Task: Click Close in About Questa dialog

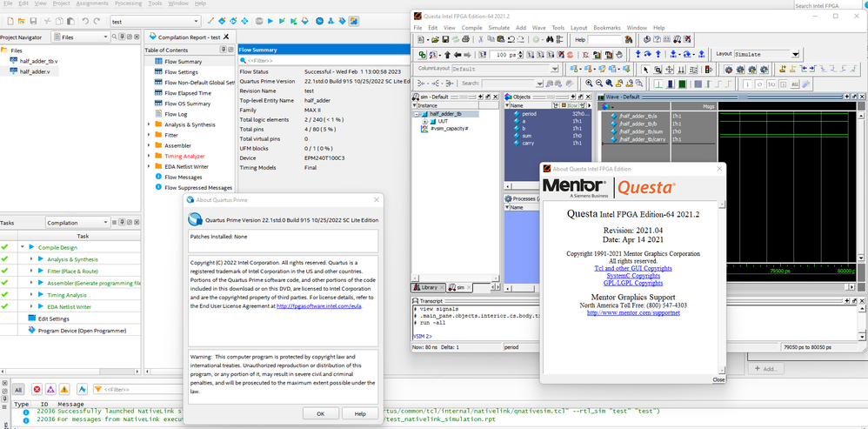Action: coord(718,379)
